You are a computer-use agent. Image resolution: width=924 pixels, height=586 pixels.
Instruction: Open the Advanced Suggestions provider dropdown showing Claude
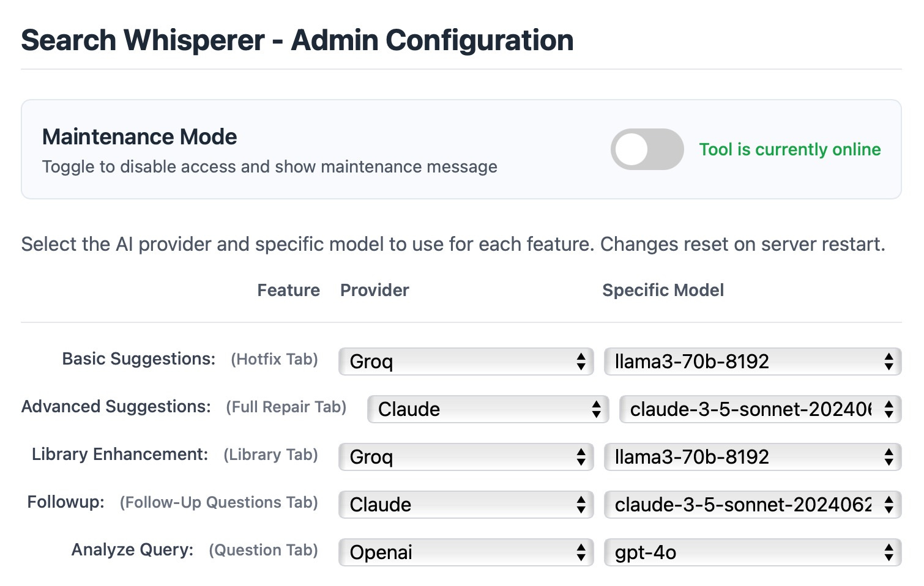click(486, 409)
